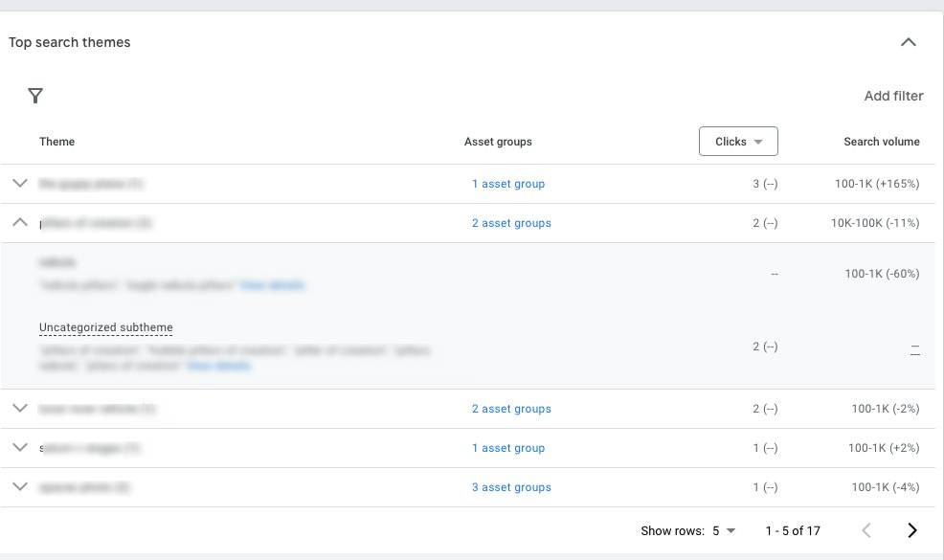Viewport: 944px width, 560px height.
Task: Expand the theme row with -2% search volume
Action: coord(20,408)
